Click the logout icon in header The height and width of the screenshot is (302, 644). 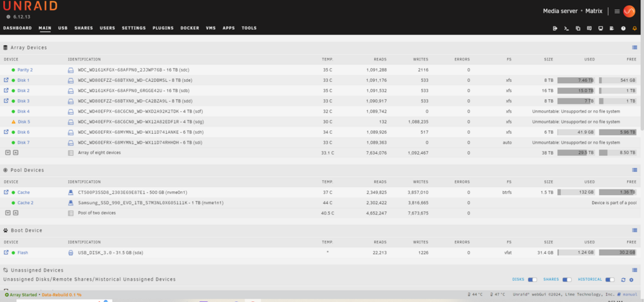(555, 28)
